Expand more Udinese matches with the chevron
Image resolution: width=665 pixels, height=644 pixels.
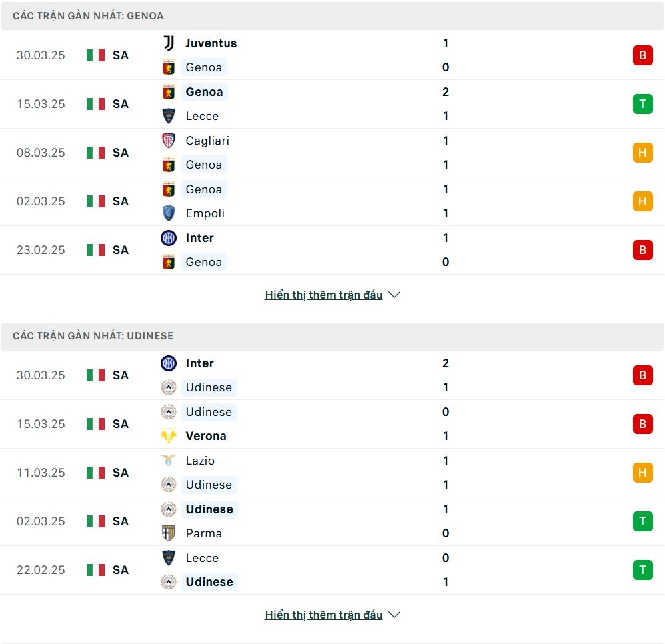click(394, 615)
